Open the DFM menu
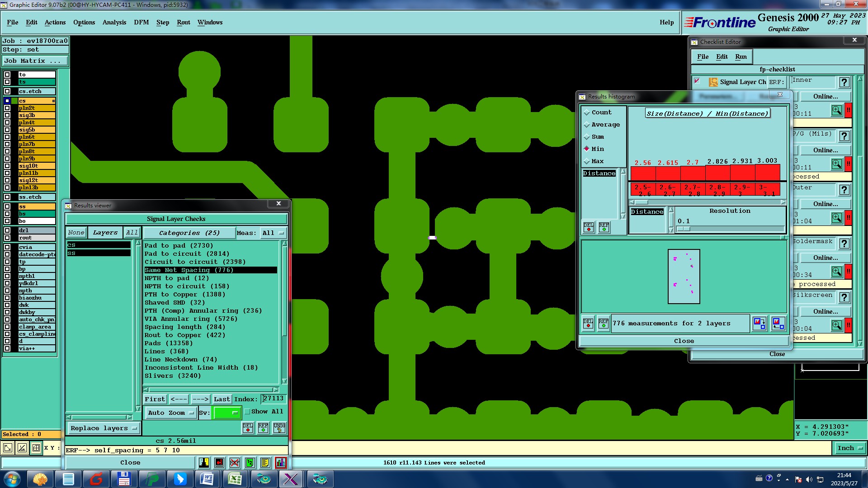Image resolution: width=868 pixels, height=488 pixels. (x=141, y=22)
